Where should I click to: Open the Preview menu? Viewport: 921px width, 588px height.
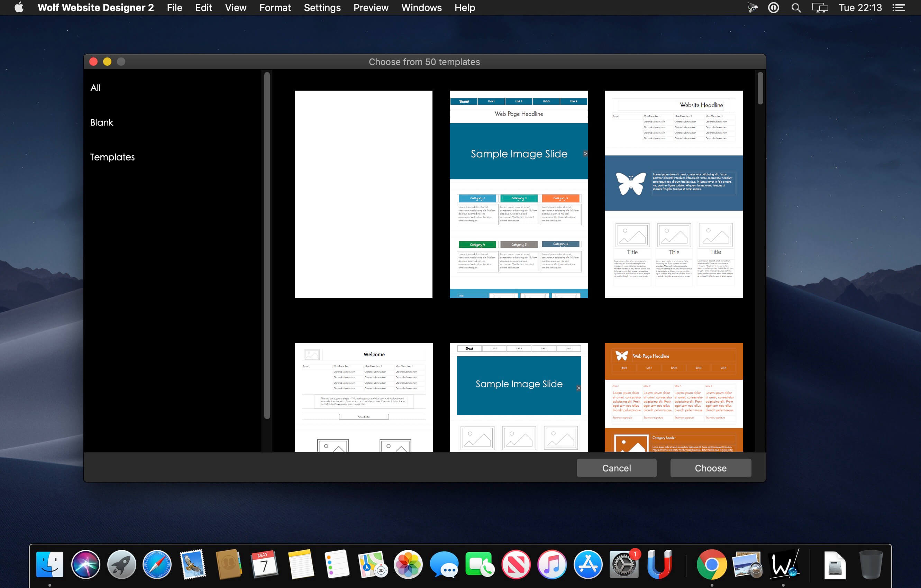371,8
